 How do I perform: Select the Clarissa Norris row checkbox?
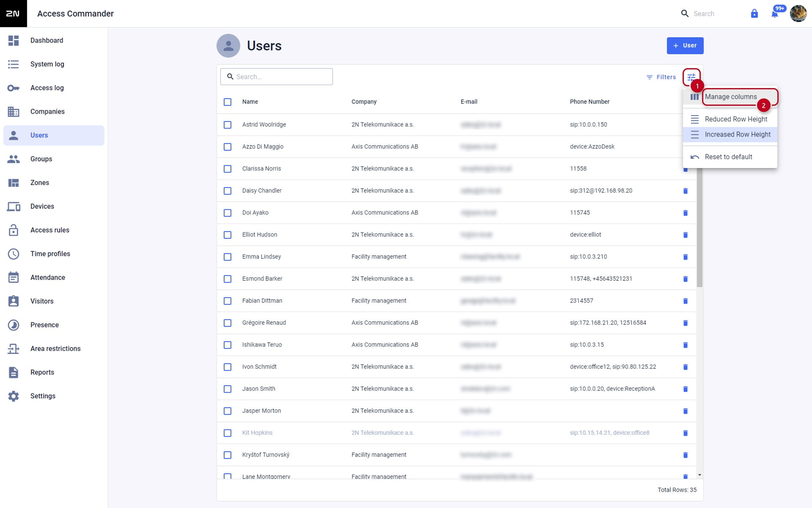(x=228, y=169)
